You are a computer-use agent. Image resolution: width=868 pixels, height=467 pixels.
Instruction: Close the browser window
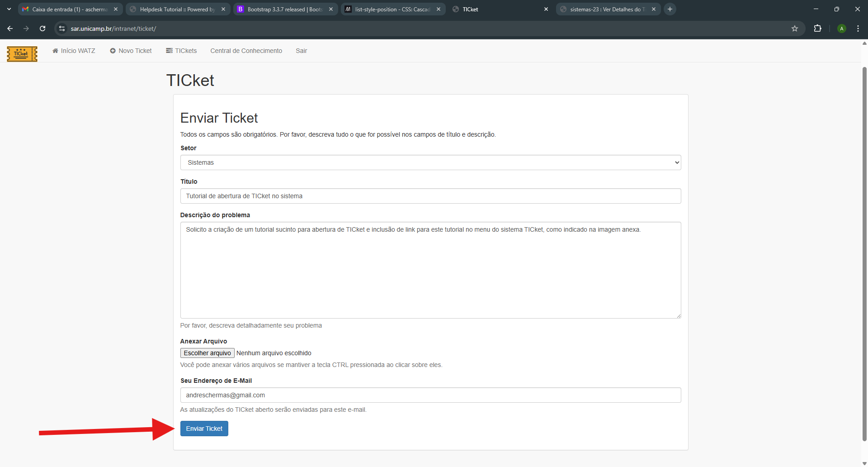click(x=858, y=9)
